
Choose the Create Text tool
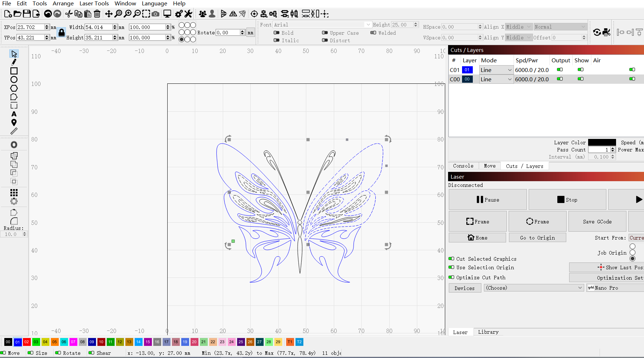click(x=14, y=114)
